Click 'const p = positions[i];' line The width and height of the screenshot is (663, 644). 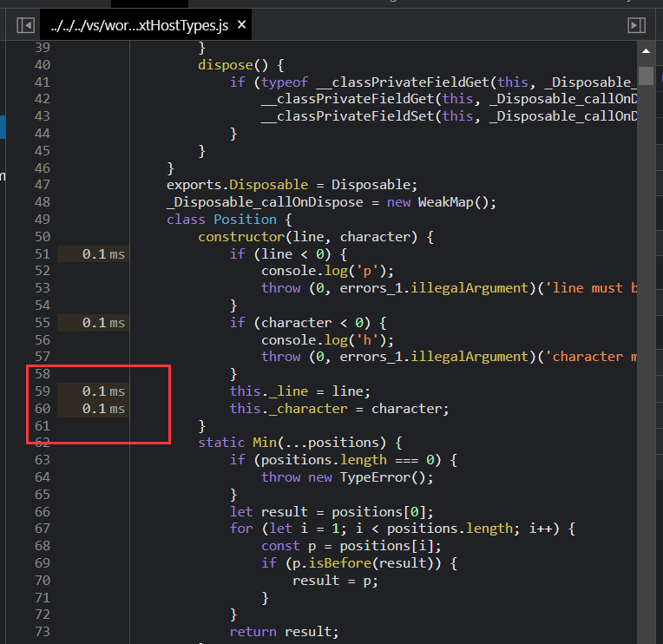[x=351, y=546]
